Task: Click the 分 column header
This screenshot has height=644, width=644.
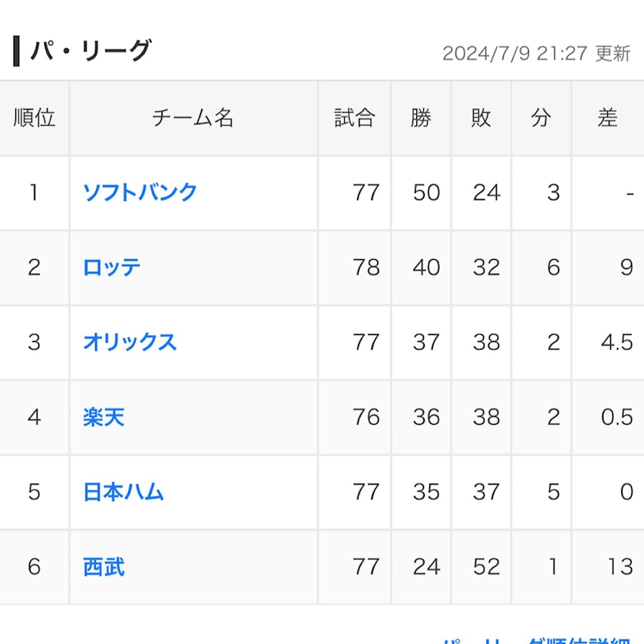Action: [541, 118]
